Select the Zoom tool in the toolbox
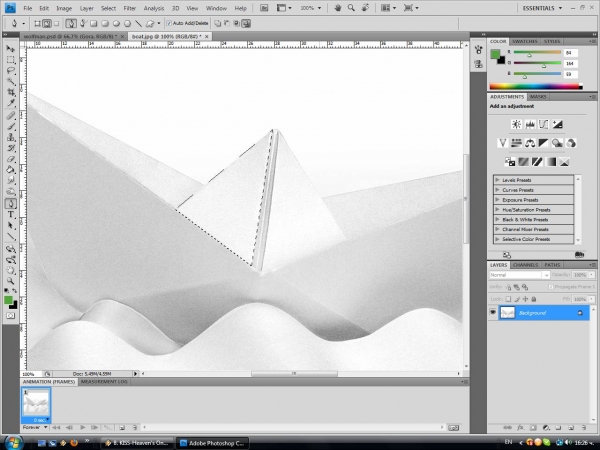Image resolution: width=600 pixels, height=450 pixels. [x=10, y=281]
